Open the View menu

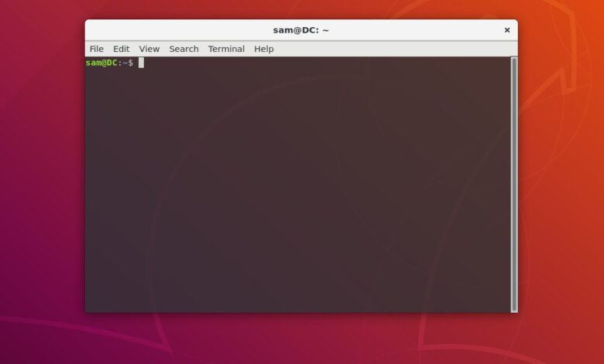149,49
